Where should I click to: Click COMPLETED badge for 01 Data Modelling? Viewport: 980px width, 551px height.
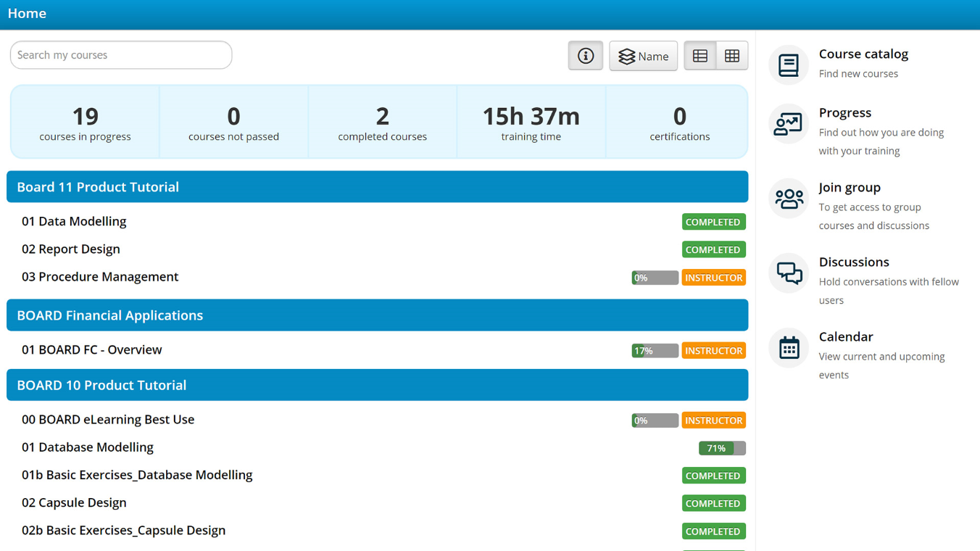714,222
